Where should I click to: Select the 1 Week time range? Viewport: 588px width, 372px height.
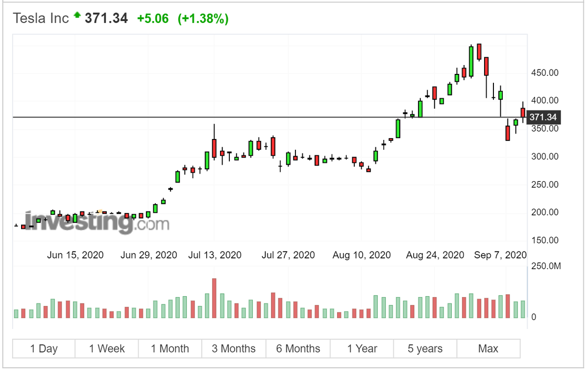[x=107, y=349]
